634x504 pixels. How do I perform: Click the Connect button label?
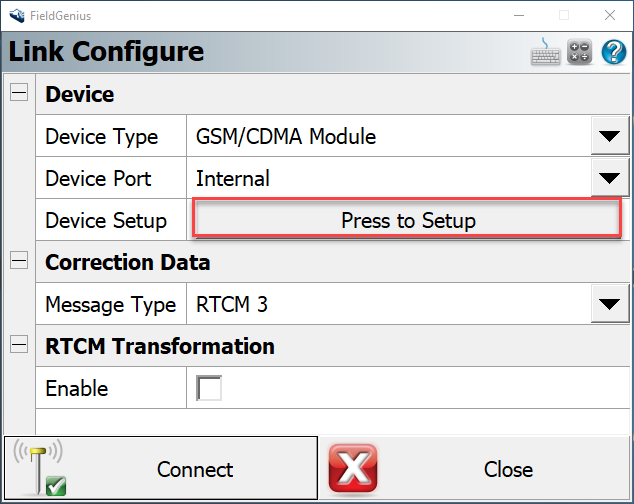(195, 469)
